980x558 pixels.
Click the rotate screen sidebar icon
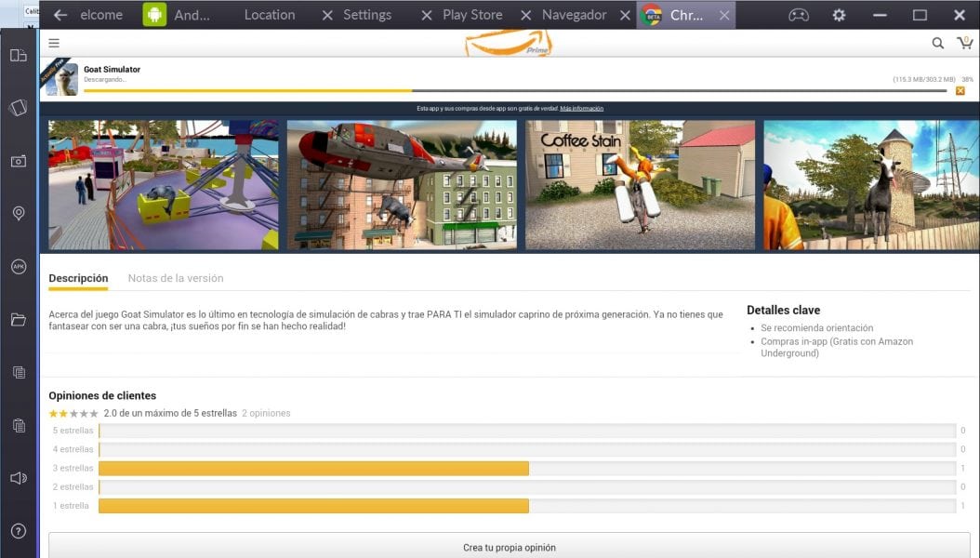pyautogui.click(x=18, y=108)
